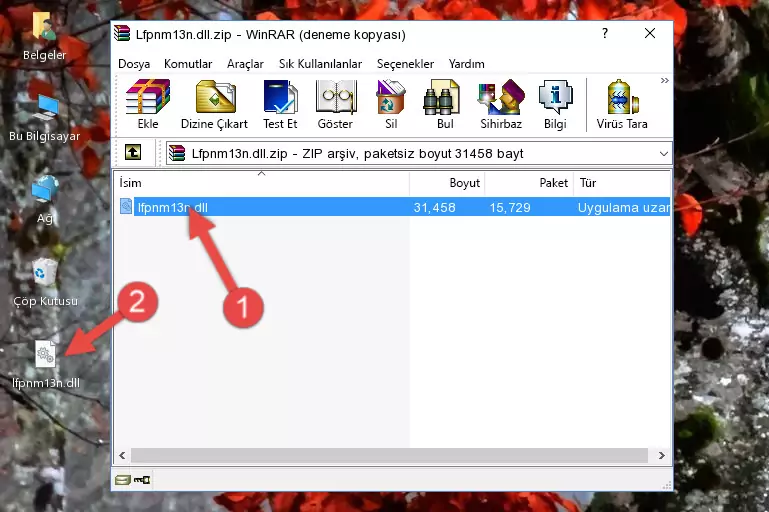Screen dimensions: 769x512
Task: Start Virüs Tara scan
Action: click(622, 104)
